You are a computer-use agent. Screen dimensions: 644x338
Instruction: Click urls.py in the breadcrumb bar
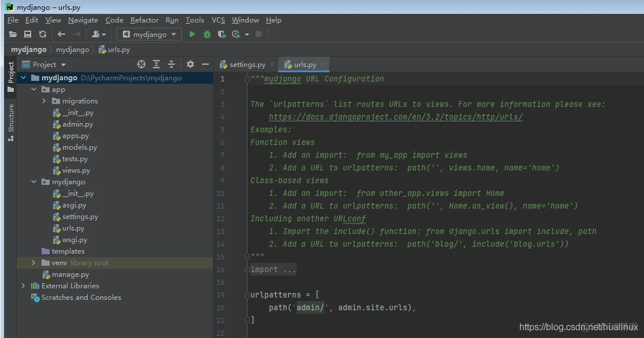(114, 50)
